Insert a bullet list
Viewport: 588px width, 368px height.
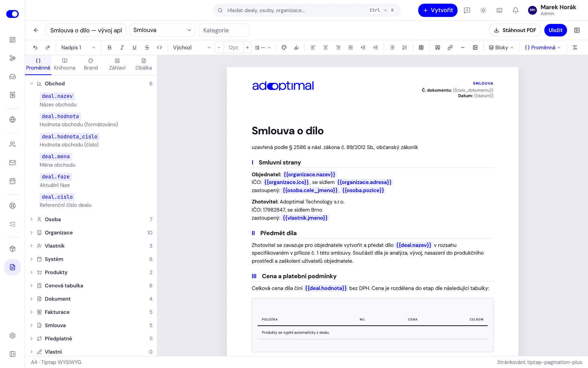click(x=392, y=48)
